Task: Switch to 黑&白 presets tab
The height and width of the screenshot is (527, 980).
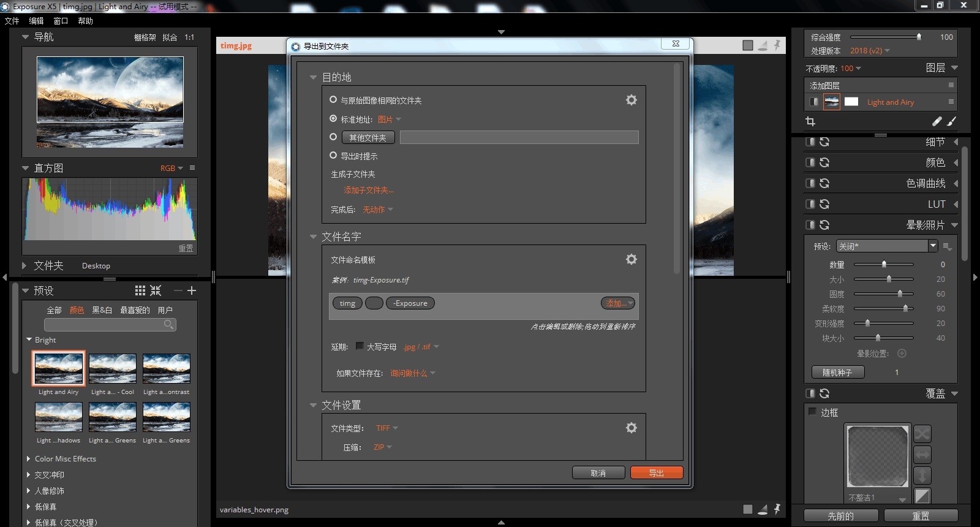Action: click(102, 310)
